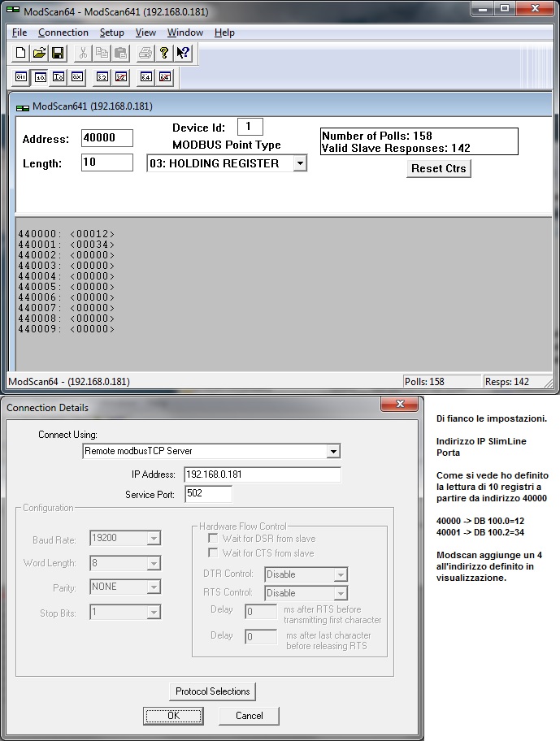Select hex display format icon (0x)
The height and width of the screenshot is (741, 560).
point(77,77)
